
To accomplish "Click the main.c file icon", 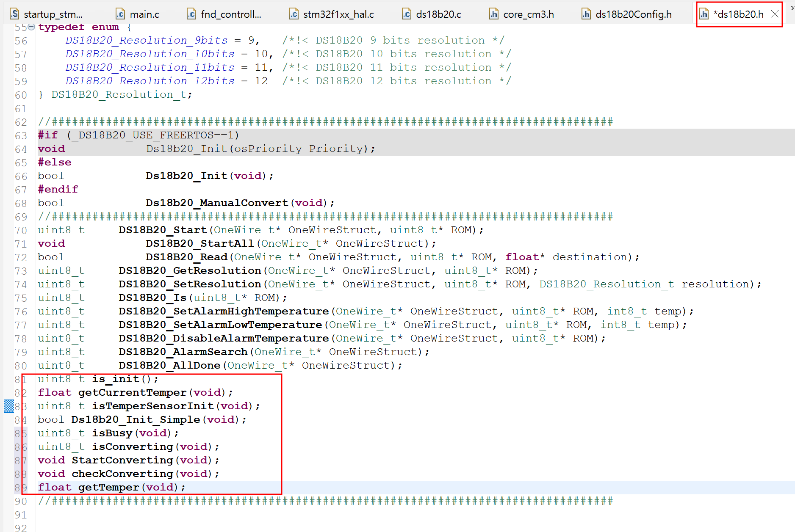I will [x=120, y=14].
